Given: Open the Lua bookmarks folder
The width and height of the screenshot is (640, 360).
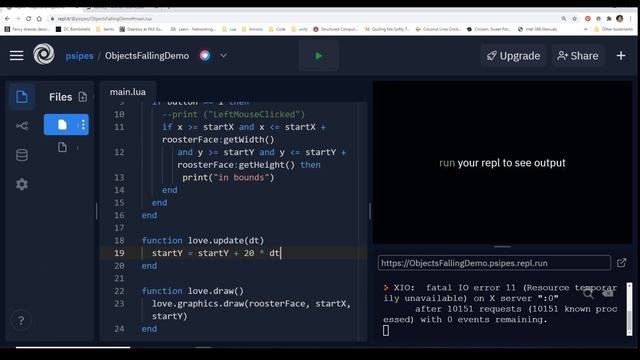Looking at the screenshot, I should [229, 29].
